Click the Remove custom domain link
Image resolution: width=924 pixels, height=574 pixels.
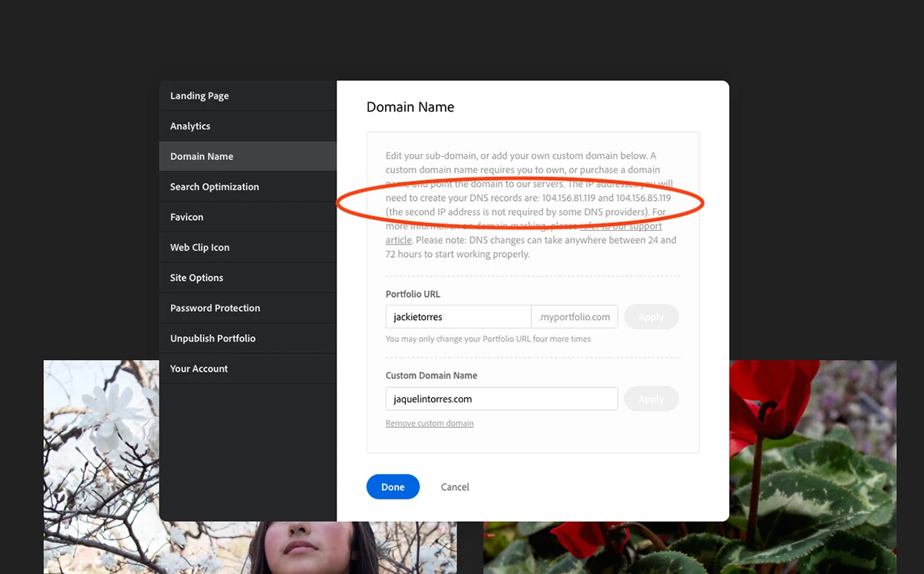point(429,422)
